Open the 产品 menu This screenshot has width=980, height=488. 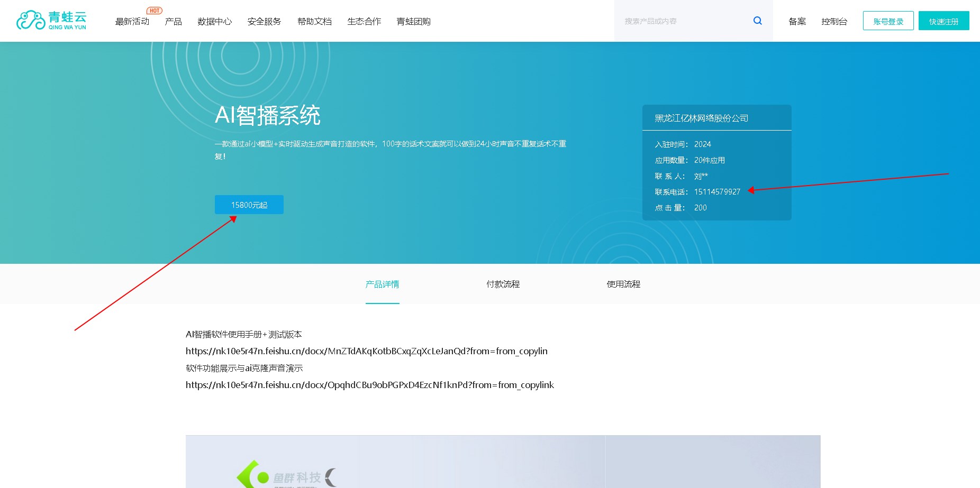(173, 22)
